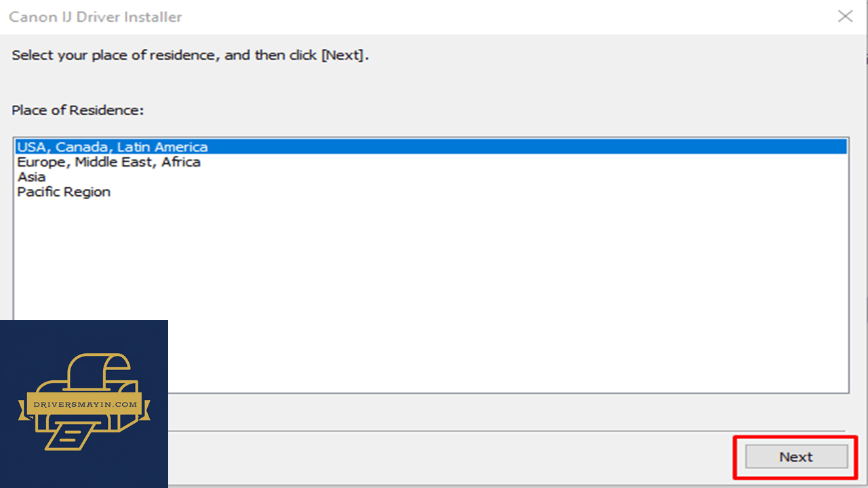Click the horizontal separator line above Next
Viewport: 868px width, 488px height.
pyautogui.click(x=507, y=430)
